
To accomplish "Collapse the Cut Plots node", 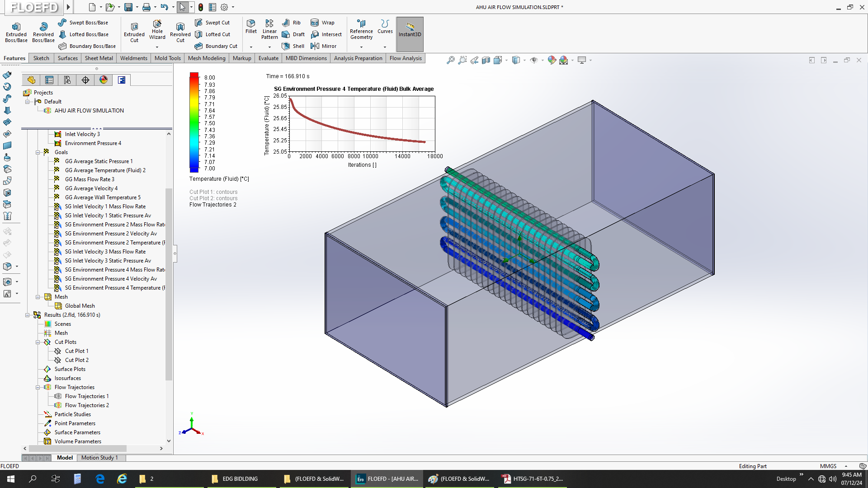I will (38, 342).
